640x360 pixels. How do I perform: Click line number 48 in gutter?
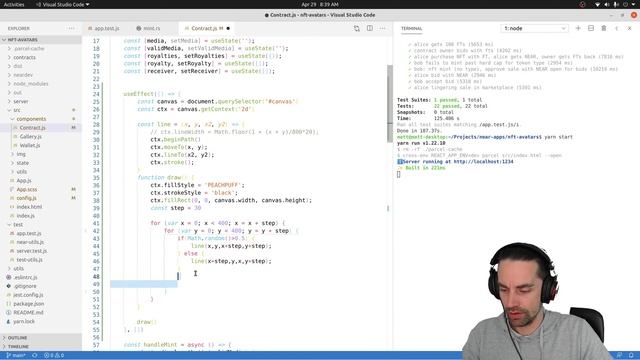96,277
